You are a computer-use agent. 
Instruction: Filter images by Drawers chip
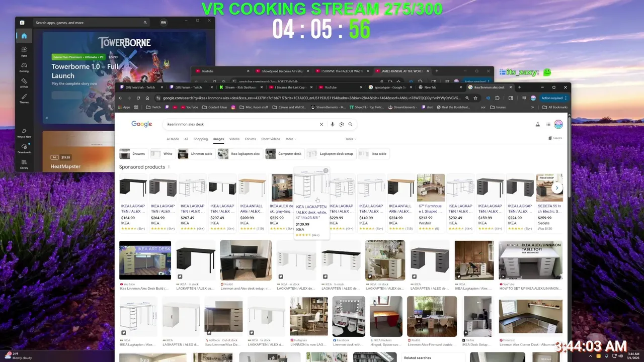point(133,154)
